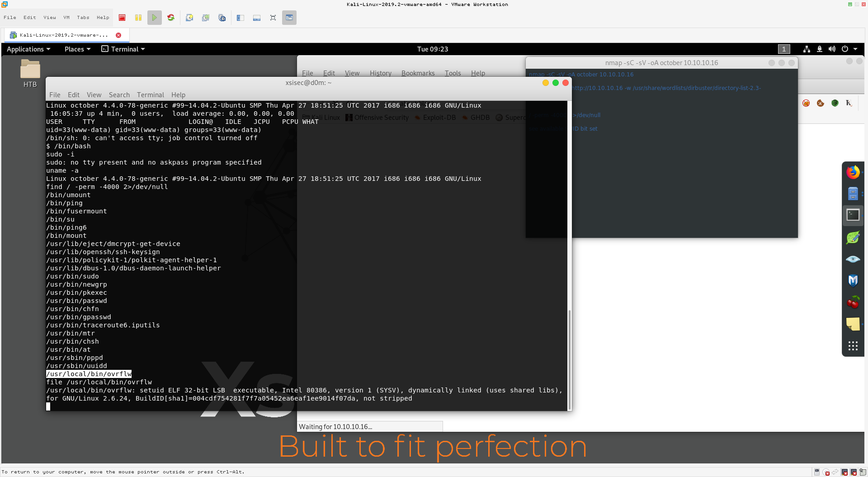
Task: Launch Firefox from the dock
Action: click(853, 172)
